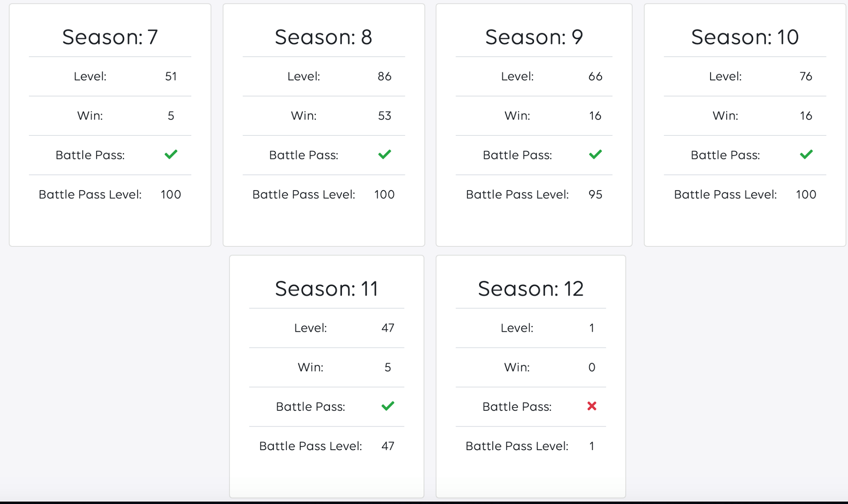This screenshot has width=848, height=504.
Task: Click Season 9 Battle Pass Level value 95
Action: [x=595, y=194]
